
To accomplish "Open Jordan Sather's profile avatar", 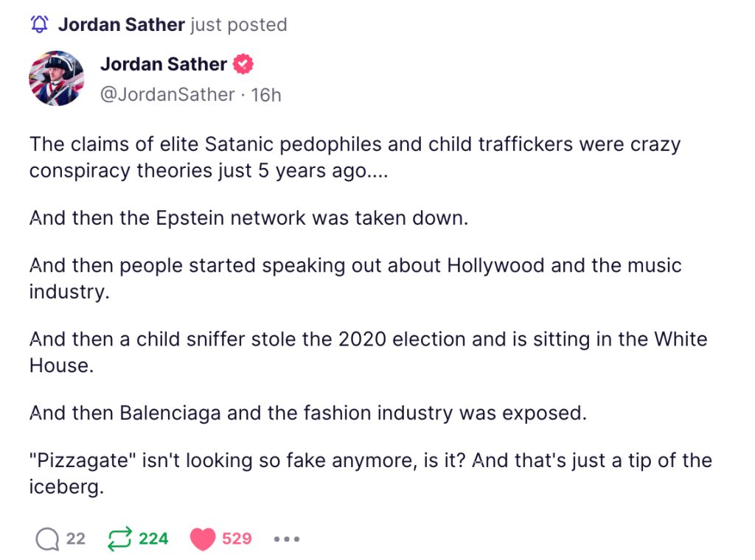I will coord(57,78).
